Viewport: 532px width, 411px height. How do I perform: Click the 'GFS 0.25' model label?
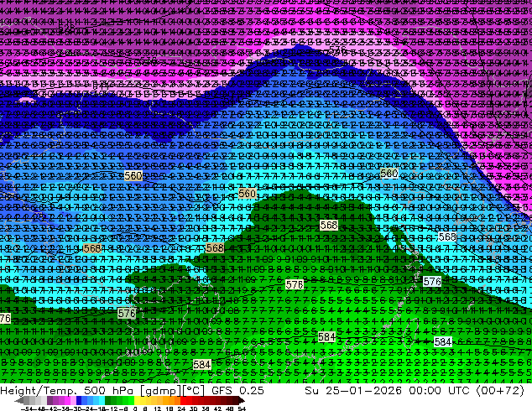point(237,390)
